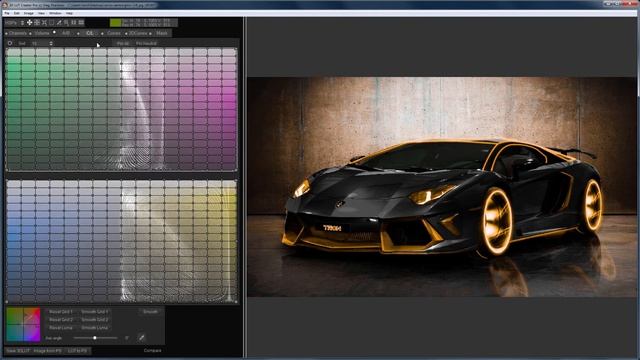640x360 pixels.
Task: Open the Help menu
Action: coord(69,13)
